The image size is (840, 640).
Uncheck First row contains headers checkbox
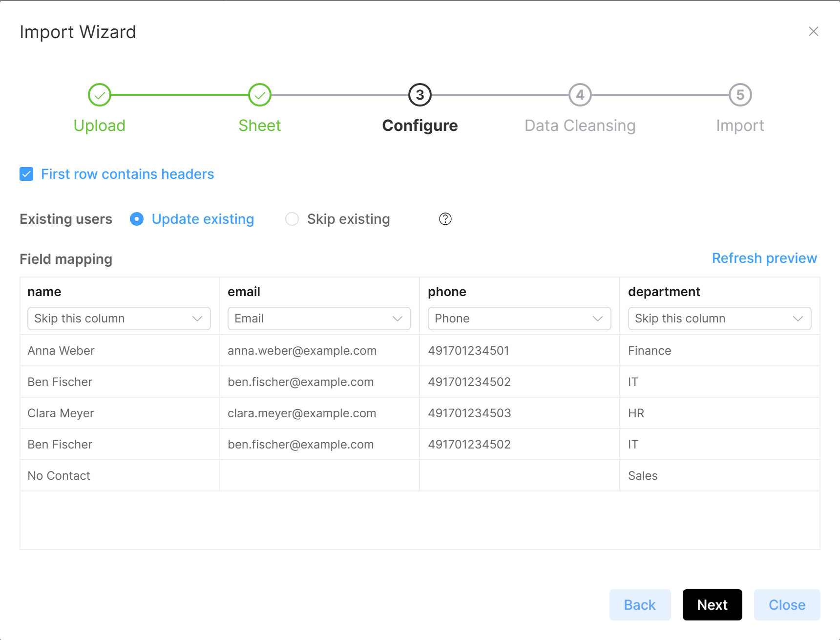26,174
